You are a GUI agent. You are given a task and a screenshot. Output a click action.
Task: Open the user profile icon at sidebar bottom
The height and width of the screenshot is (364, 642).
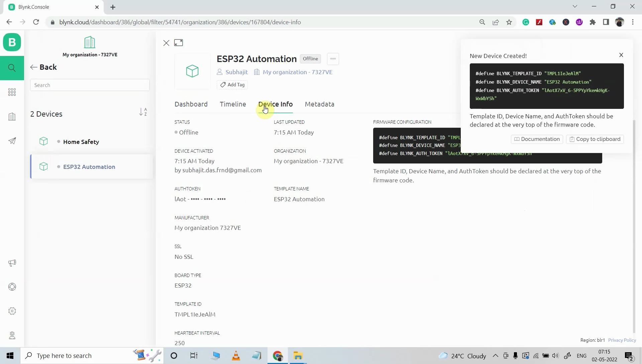pyautogui.click(x=12, y=336)
